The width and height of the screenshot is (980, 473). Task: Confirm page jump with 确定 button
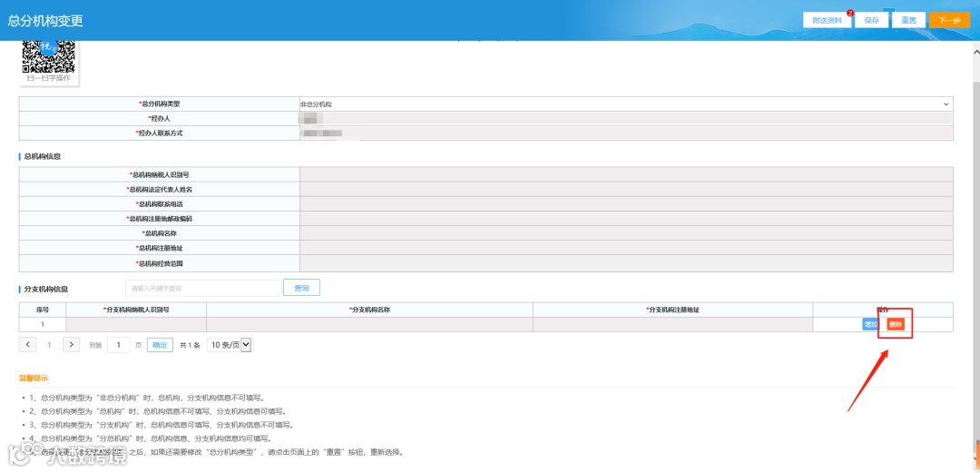click(x=160, y=345)
